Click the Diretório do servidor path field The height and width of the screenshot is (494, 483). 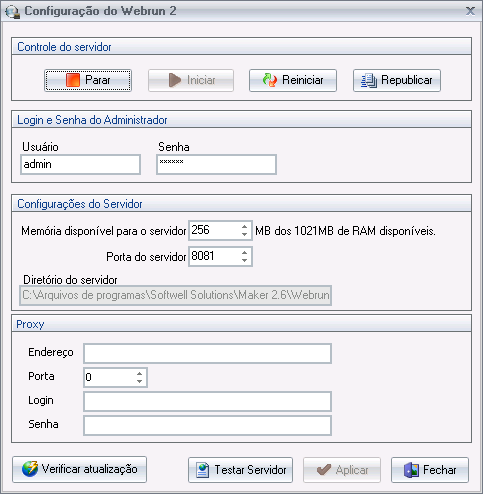175,295
